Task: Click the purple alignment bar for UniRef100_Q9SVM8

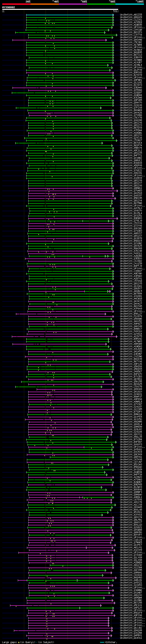Action: [60, 40]
